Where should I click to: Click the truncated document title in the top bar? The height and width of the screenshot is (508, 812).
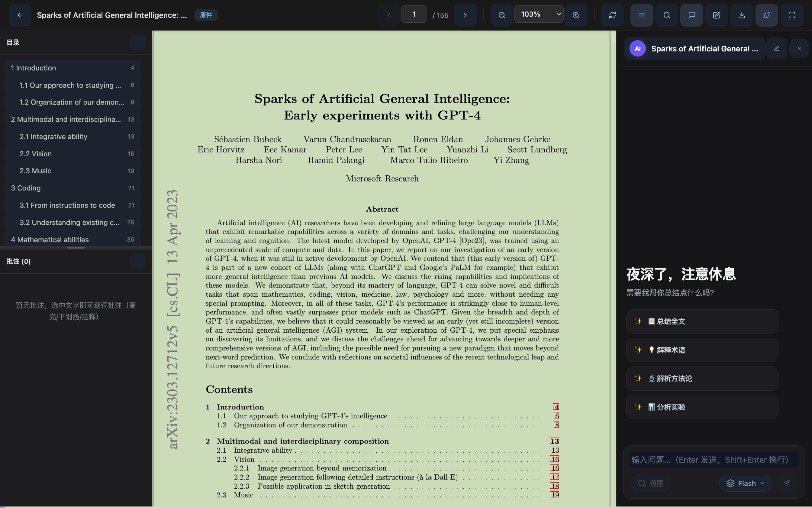click(112, 15)
